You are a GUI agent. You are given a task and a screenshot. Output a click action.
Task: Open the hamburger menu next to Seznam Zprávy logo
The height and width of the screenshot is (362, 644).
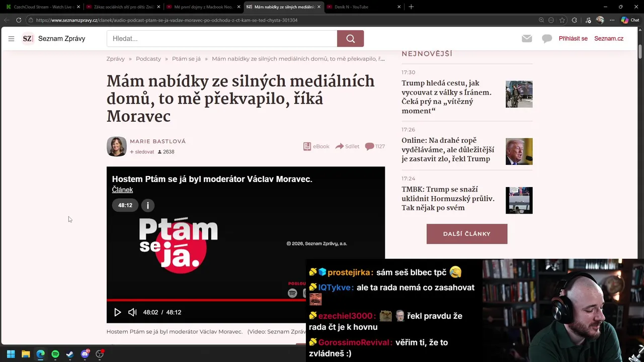(11, 39)
